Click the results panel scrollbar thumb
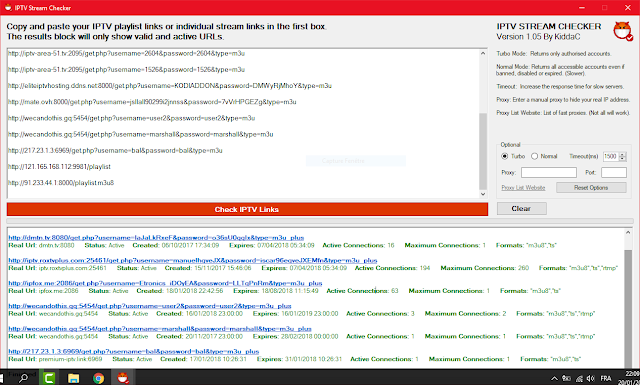Screen dimensions: 640x385 tap(628, 308)
